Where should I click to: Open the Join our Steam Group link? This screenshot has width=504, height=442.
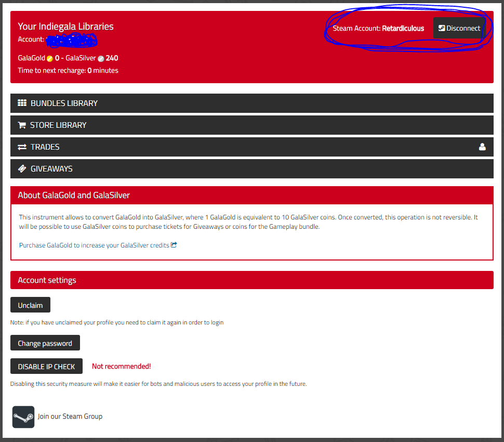pos(70,417)
